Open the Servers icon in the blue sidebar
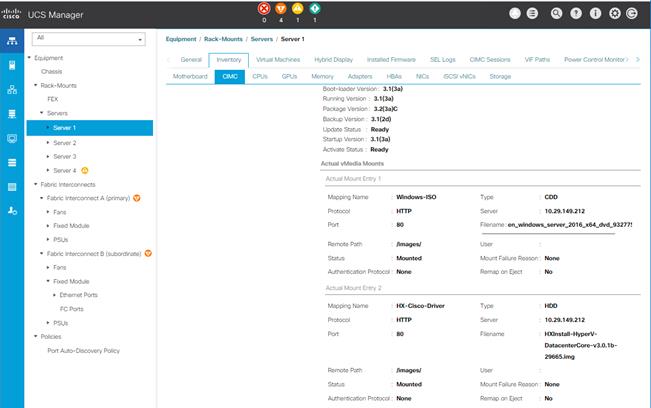 [x=12, y=65]
